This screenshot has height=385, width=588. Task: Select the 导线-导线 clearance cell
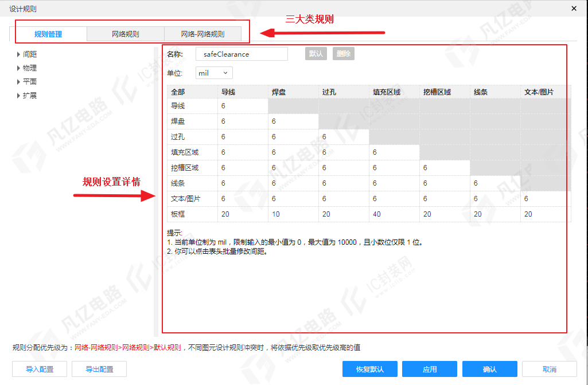pyautogui.click(x=243, y=106)
